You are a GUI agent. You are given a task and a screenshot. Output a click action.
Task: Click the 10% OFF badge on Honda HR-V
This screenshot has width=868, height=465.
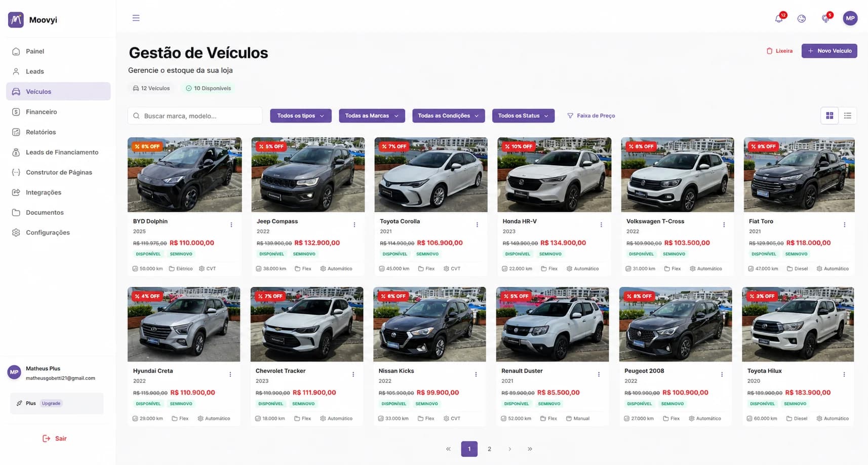[x=518, y=146]
